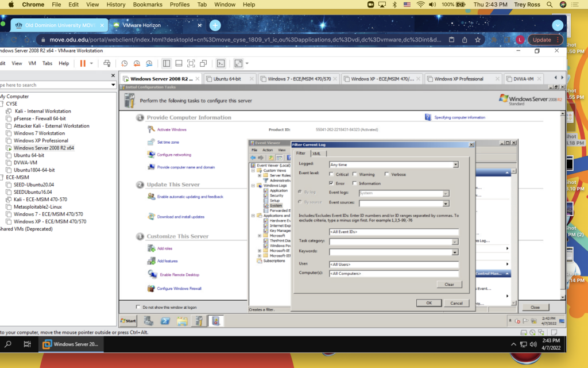
Task: Click the unity mode toolbar icon
Action: 203,63
